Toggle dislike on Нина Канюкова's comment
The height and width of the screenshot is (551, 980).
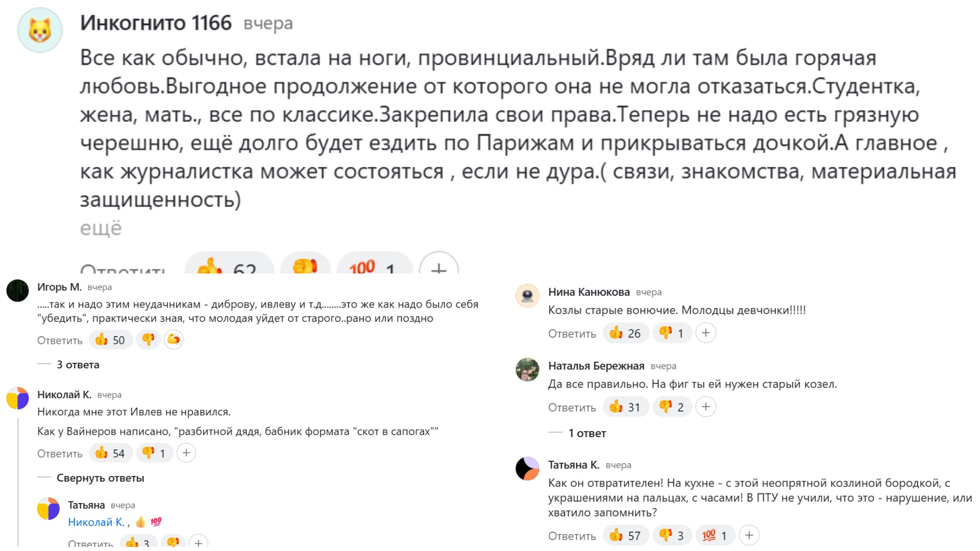(x=672, y=333)
